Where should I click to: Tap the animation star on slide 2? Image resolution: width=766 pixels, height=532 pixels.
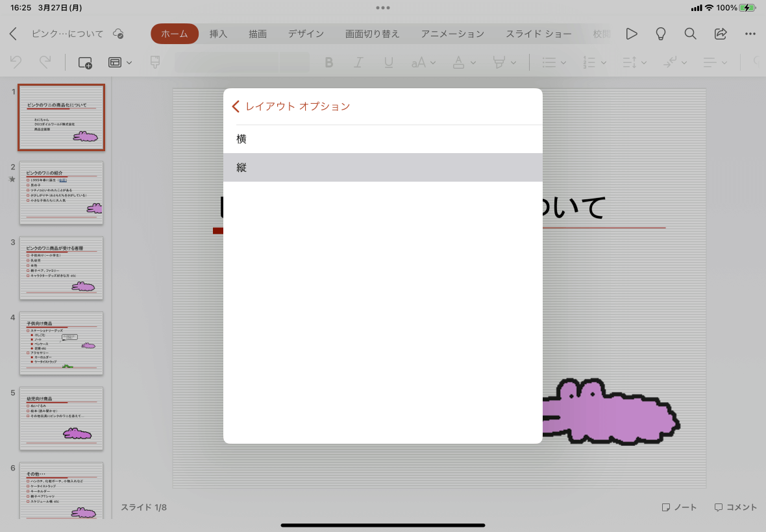(x=12, y=179)
